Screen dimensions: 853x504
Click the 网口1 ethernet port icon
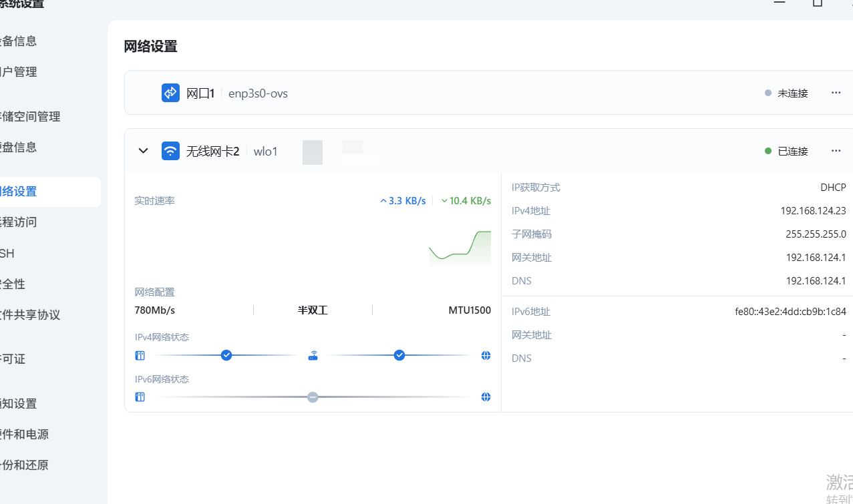click(x=170, y=93)
